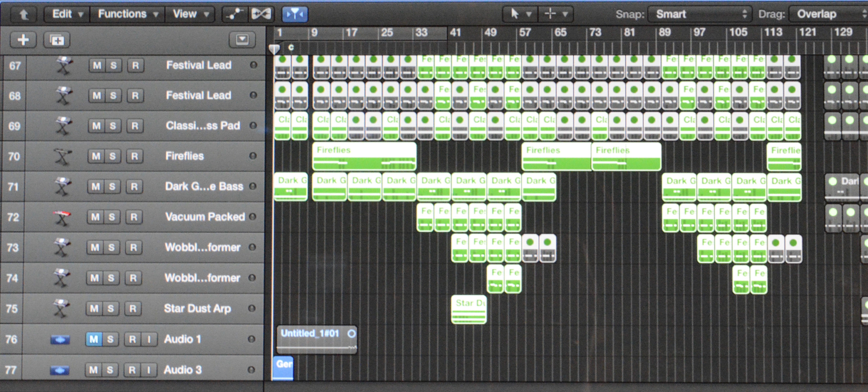868x392 pixels.
Task: Click the Classi...ss Pad instrument icon
Action: [63, 126]
